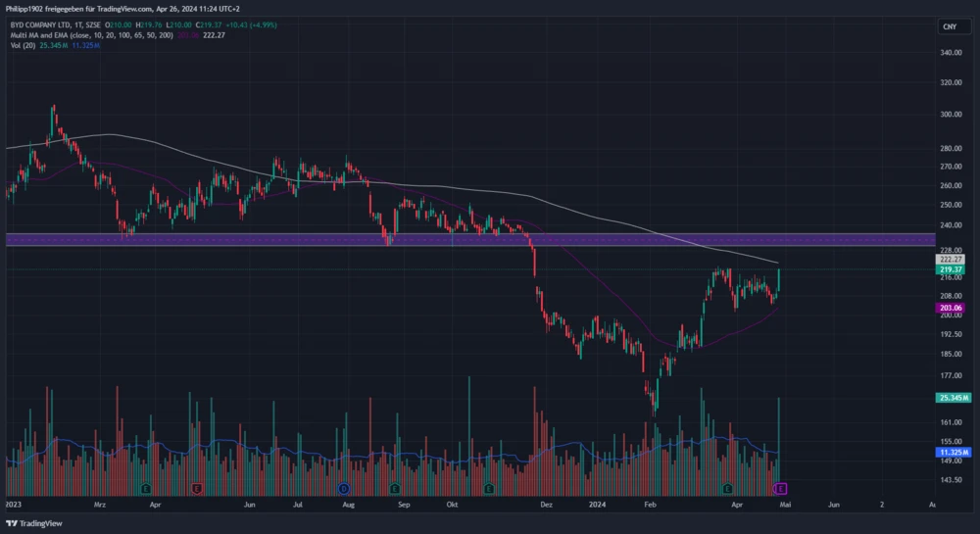The image size is (980, 534).
Task: Select the Vol (20) indicator legend
Action: pos(22,47)
